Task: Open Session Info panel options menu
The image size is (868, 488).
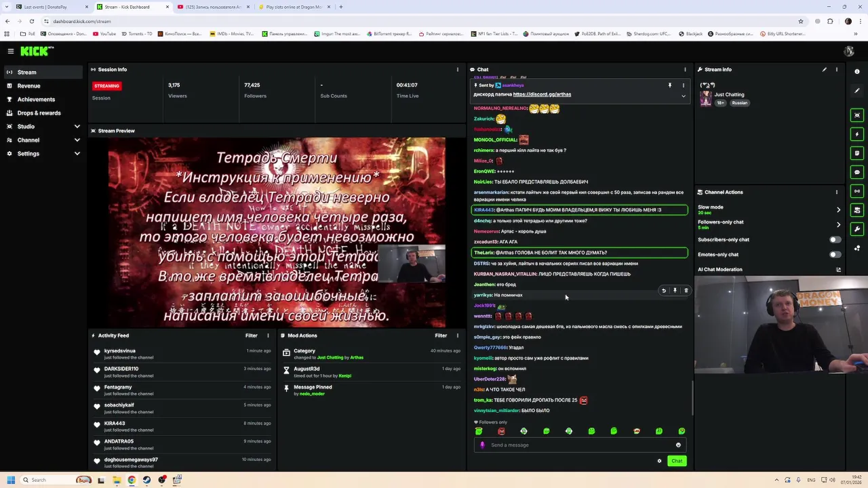Action: tap(457, 69)
